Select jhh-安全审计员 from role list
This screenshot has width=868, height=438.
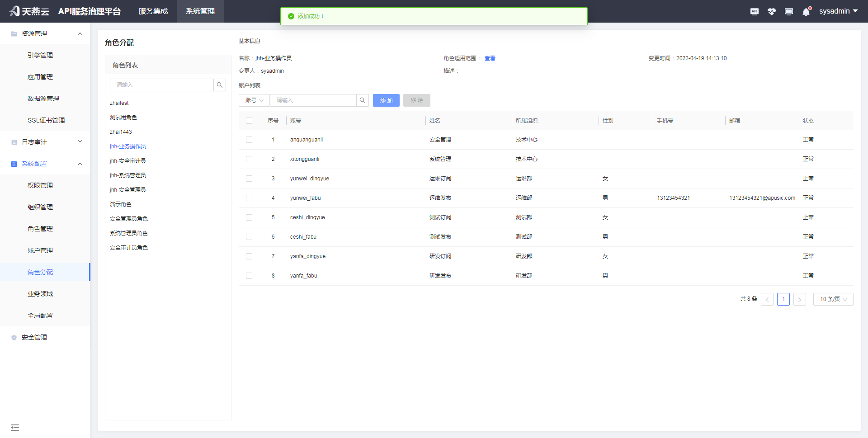point(127,160)
